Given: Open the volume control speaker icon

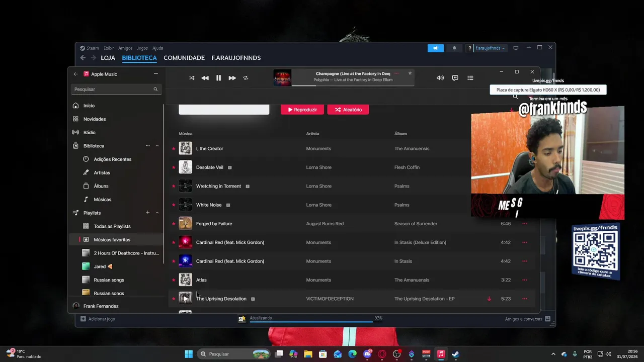Looking at the screenshot, I should pyautogui.click(x=440, y=78).
